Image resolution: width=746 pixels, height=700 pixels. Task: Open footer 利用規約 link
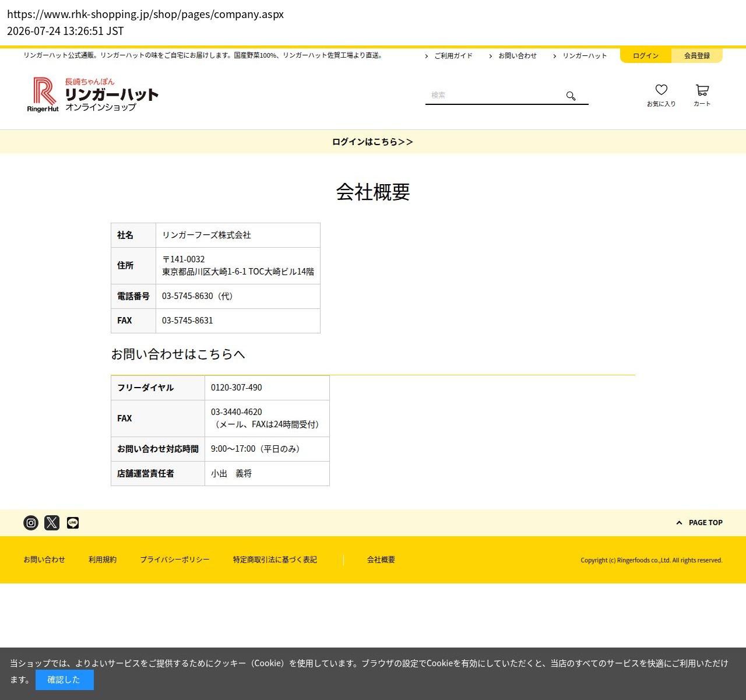click(103, 560)
